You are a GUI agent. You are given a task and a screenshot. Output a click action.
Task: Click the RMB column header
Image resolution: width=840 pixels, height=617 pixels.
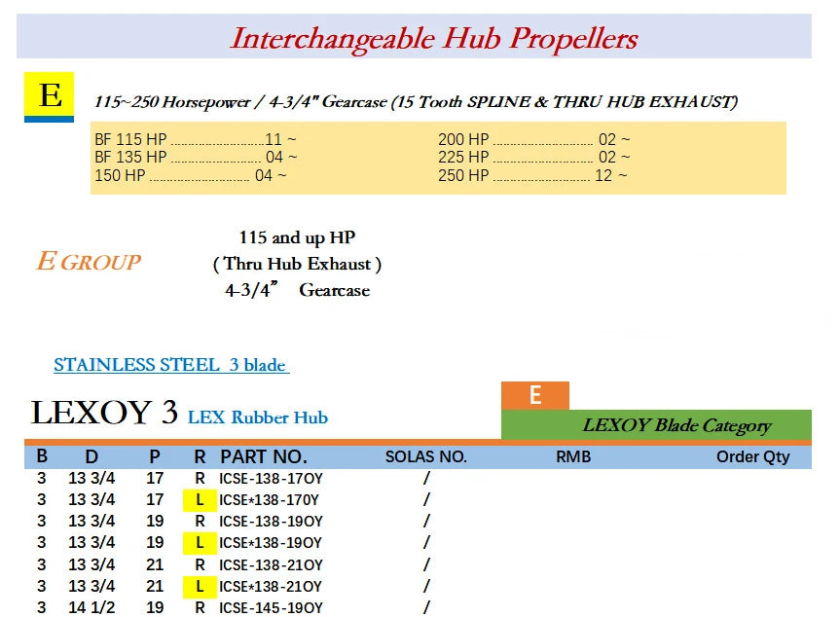pyautogui.click(x=573, y=456)
